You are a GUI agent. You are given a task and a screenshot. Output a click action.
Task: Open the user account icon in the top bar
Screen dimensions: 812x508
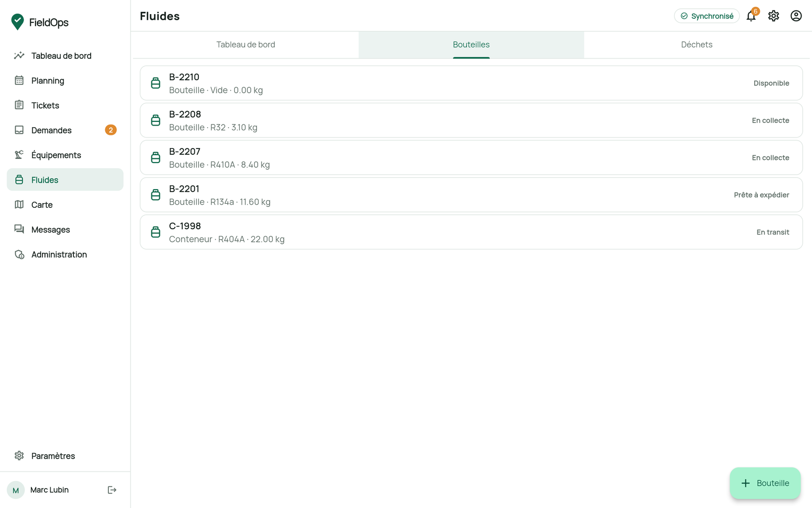pyautogui.click(x=796, y=16)
